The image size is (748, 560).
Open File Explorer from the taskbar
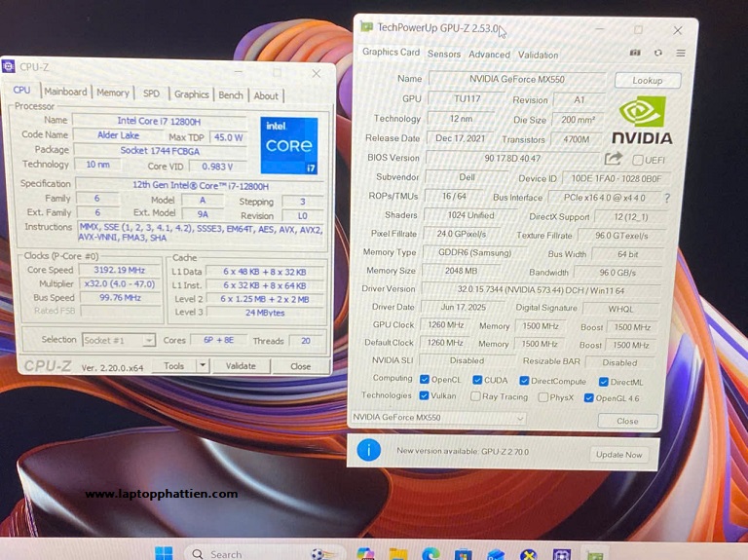pos(398,554)
